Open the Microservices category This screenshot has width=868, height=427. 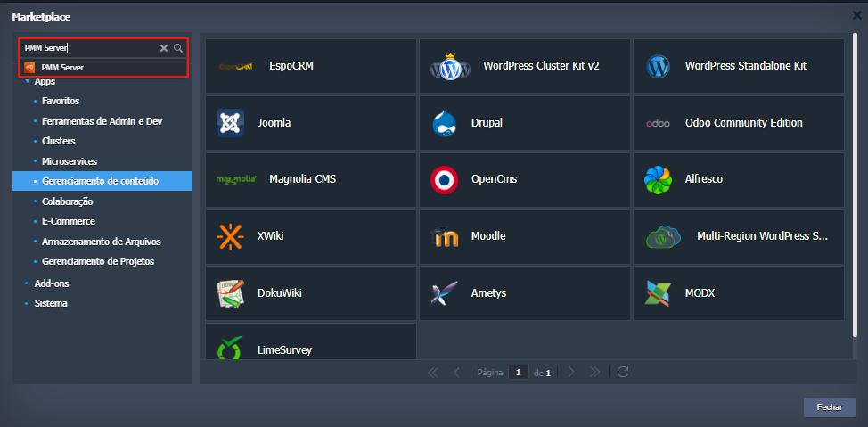tap(70, 161)
